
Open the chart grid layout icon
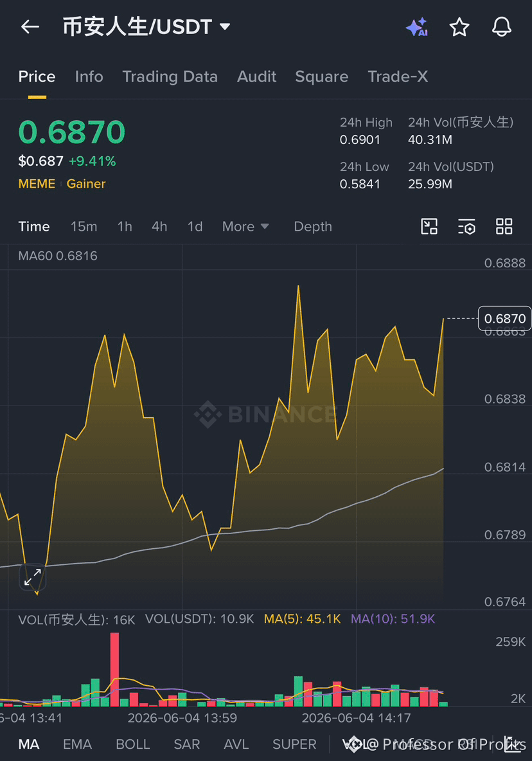pos(504,227)
